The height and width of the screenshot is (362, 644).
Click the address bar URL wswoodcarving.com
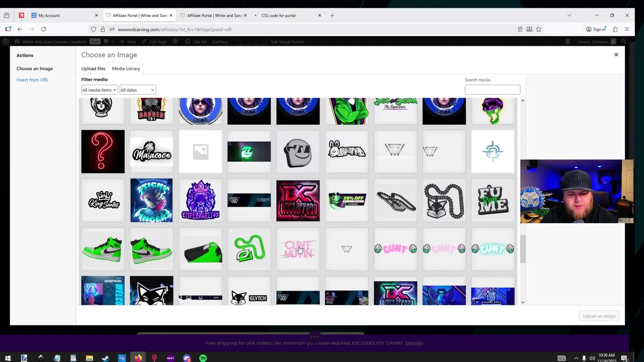click(x=175, y=30)
